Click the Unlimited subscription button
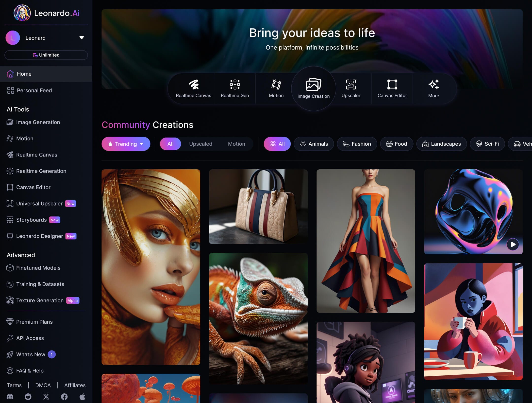Viewport: 532px width, 403px height. (46, 55)
